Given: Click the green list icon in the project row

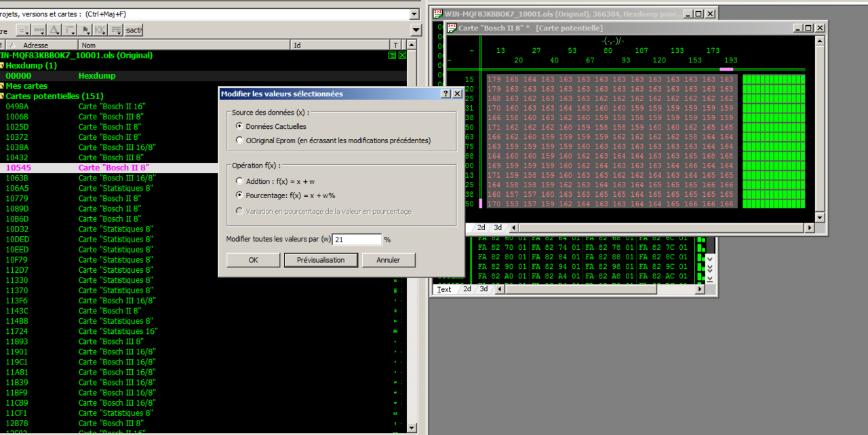Looking at the screenshot, I should [x=392, y=56].
